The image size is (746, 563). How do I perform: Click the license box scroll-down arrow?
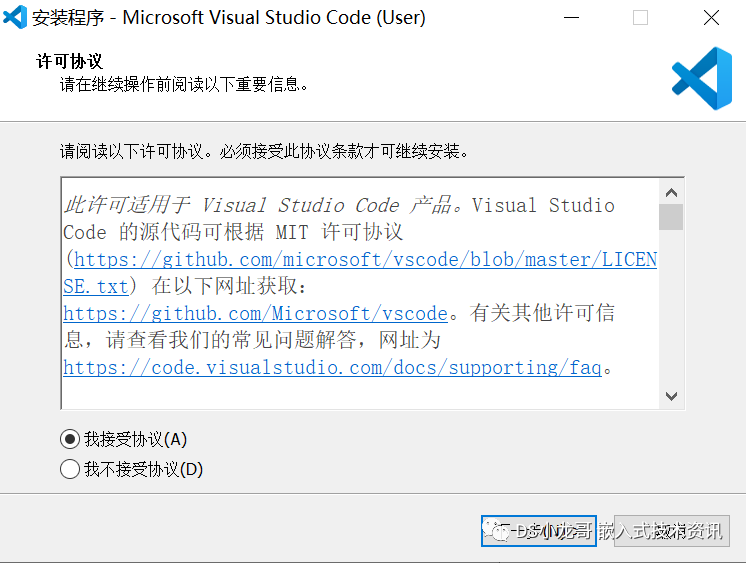click(x=671, y=396)
